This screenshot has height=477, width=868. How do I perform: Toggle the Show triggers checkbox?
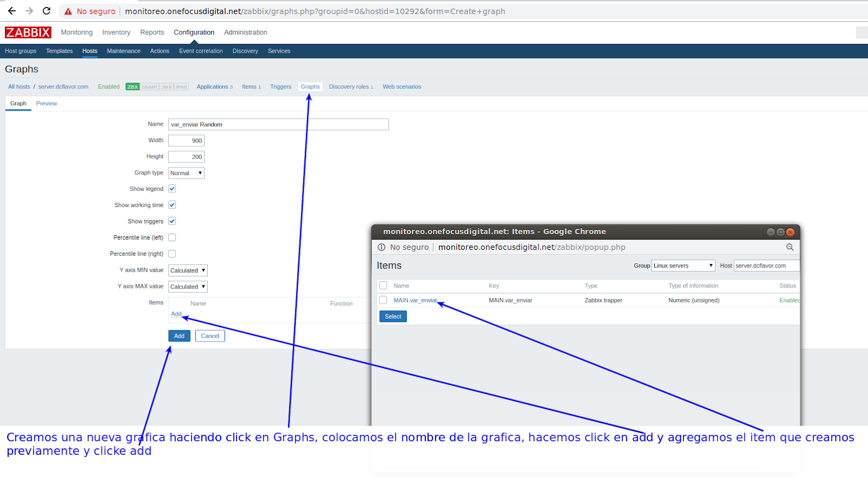(x=172, y=221)
